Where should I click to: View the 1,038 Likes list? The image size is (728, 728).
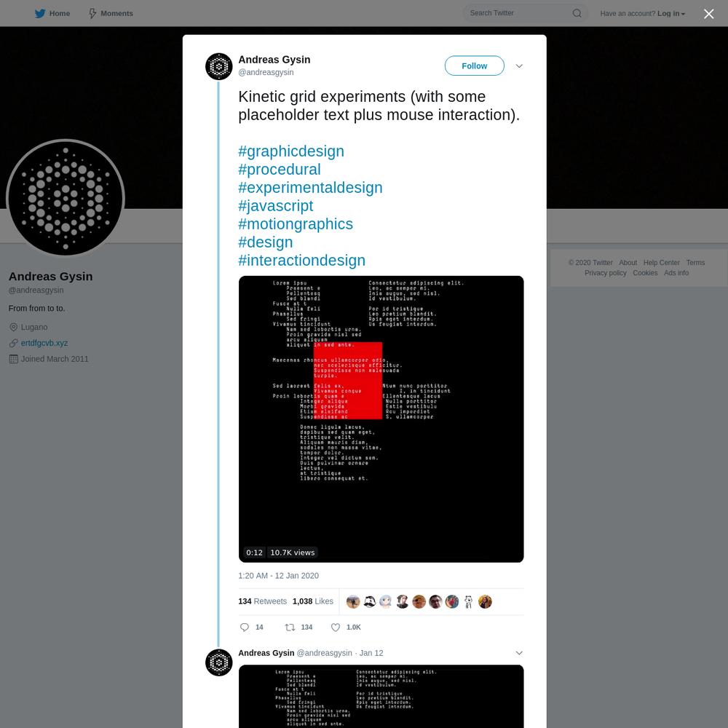coord(313,601)
